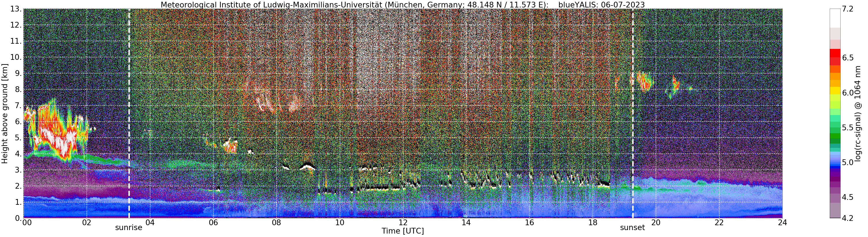Click the colorbar '5.5' value label
Image resolution: width=868 pixels, height=237 pixels.
pos(848,128)
